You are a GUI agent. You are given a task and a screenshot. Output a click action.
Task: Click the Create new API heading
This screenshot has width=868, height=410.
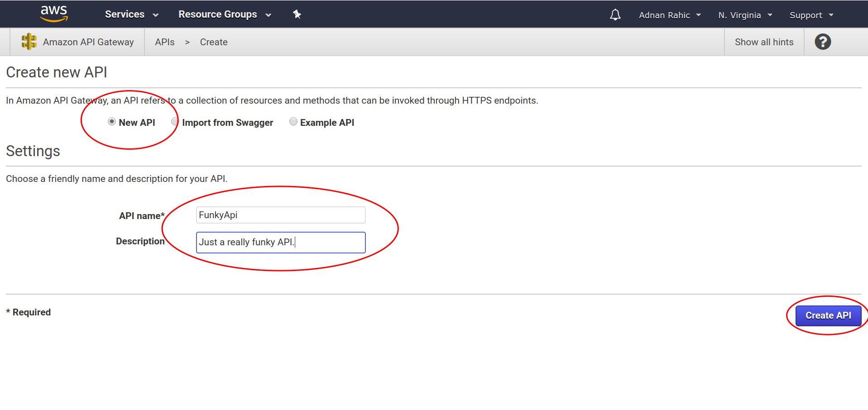coord(57,72)
